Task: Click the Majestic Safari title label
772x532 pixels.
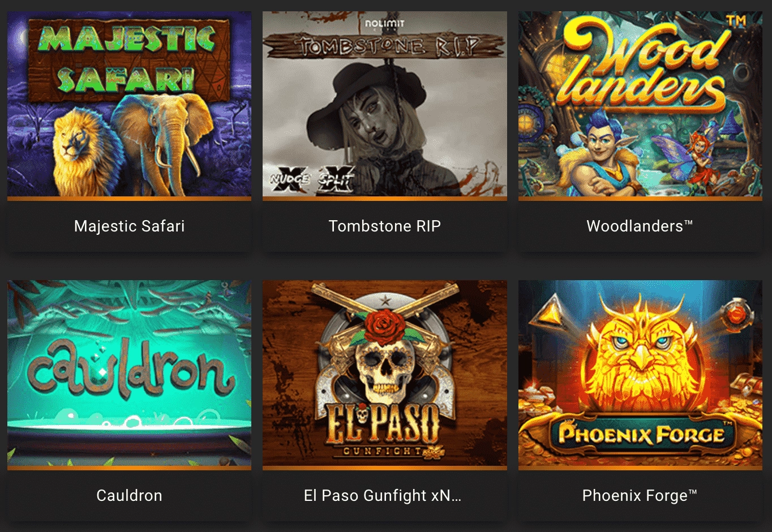Action: [129, 226]
